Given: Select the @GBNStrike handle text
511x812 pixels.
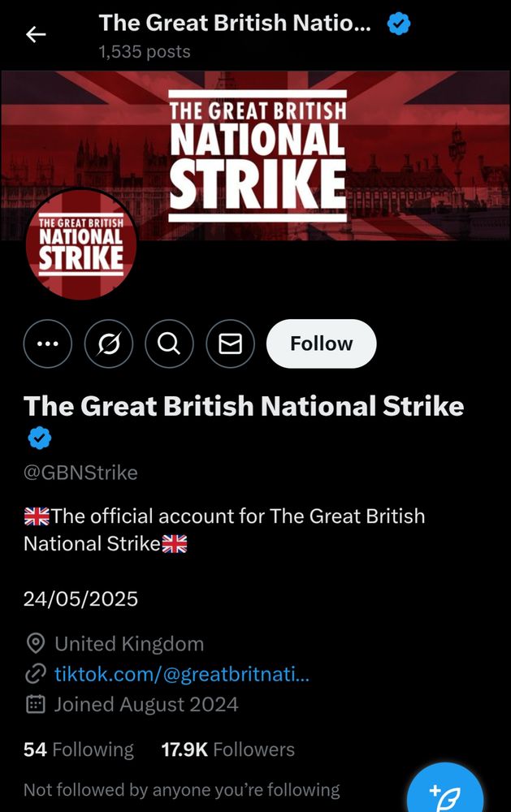Looking at the screenshot, I should point(80,473).
